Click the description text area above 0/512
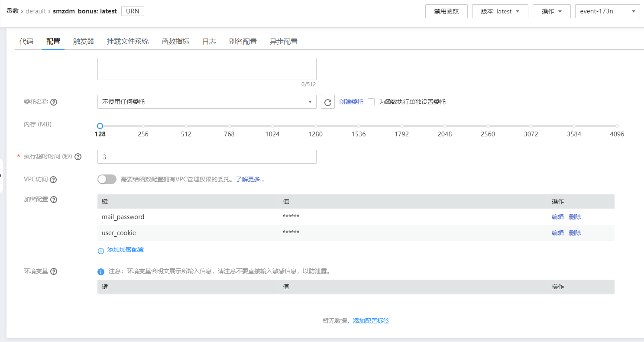 point(207,69)
